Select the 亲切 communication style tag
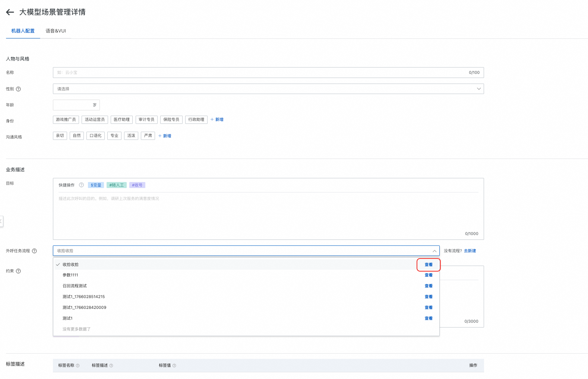588x379 pixels. coord(60,136)
